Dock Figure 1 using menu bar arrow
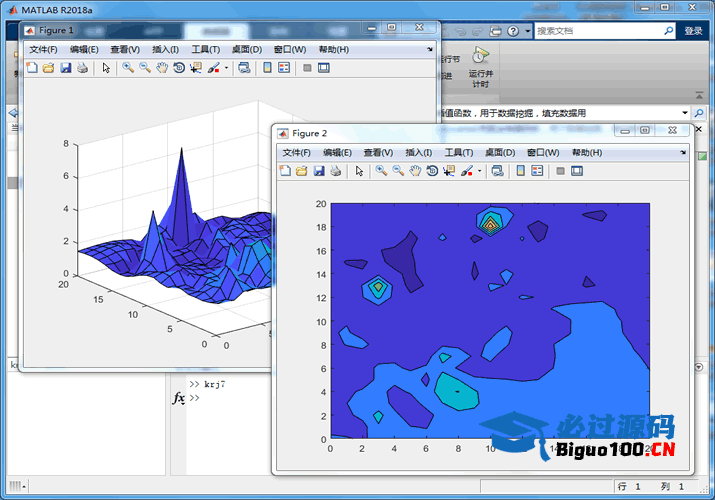 (x=430, y=49)
